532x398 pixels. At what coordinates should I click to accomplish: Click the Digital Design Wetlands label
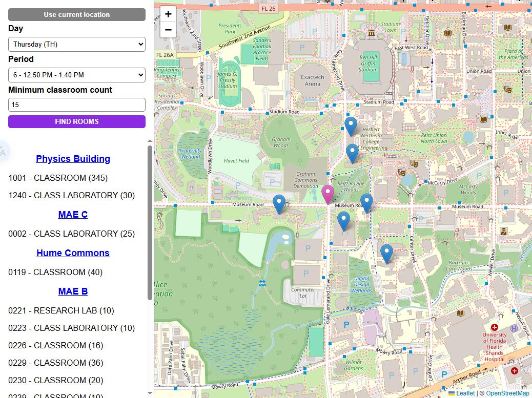(362, 284)
